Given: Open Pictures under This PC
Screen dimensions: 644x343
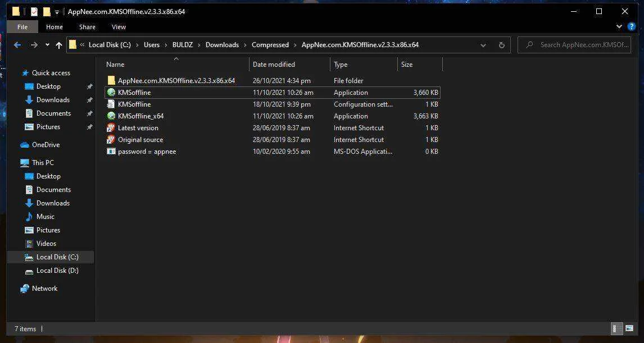Looking at the screenshot, I should coord(48,230).
